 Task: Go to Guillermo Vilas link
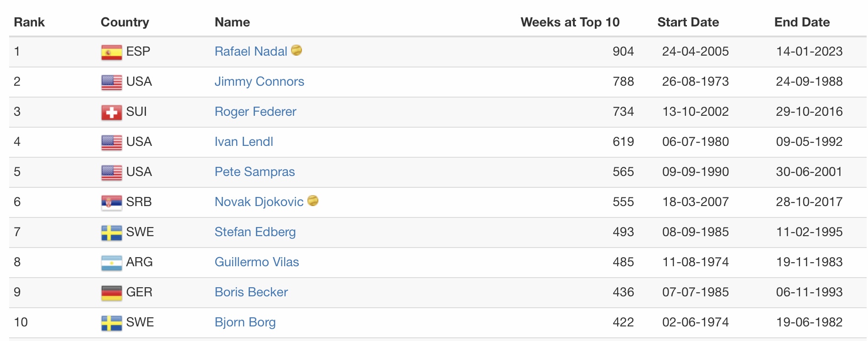[x=257, y=262]
